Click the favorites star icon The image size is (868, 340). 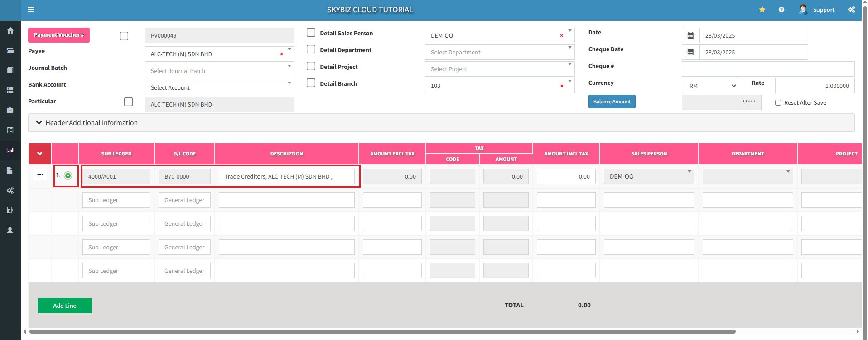pyautogui.click(x=762, y=10)
